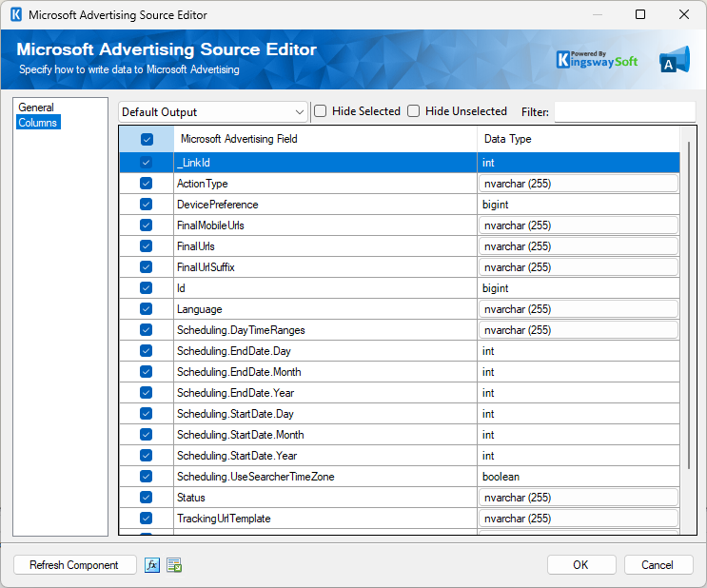707x588 pixels.
Task: Uncheck the Scheduling.UseSearcherTimeZone checkbox
Action: (147, 477)
